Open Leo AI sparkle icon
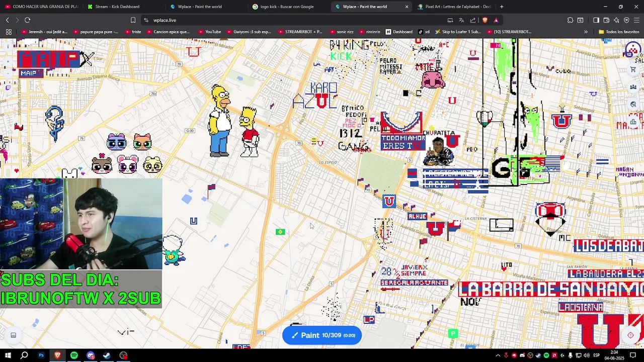 [616, 20]
